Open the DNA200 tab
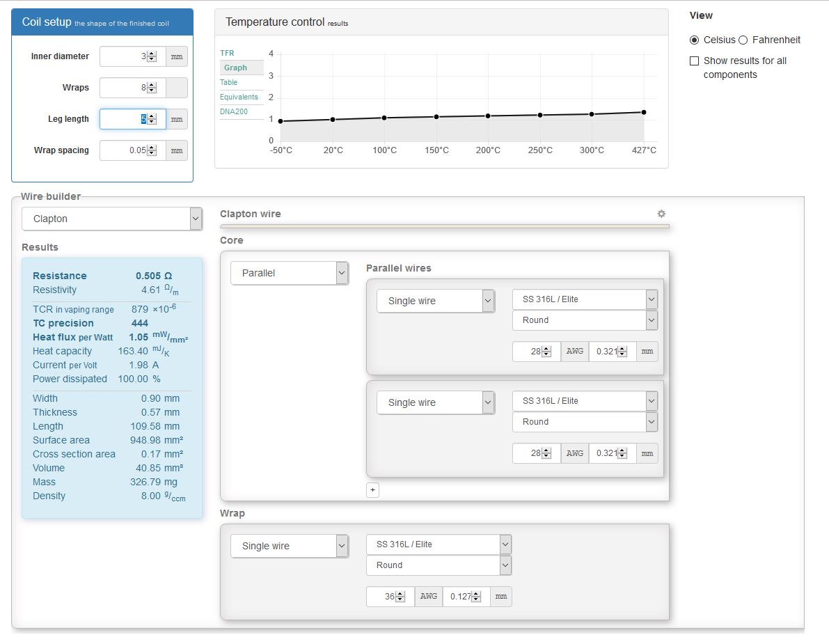The height and width of the screenshot is (644, 829). (x=234, y=111)
